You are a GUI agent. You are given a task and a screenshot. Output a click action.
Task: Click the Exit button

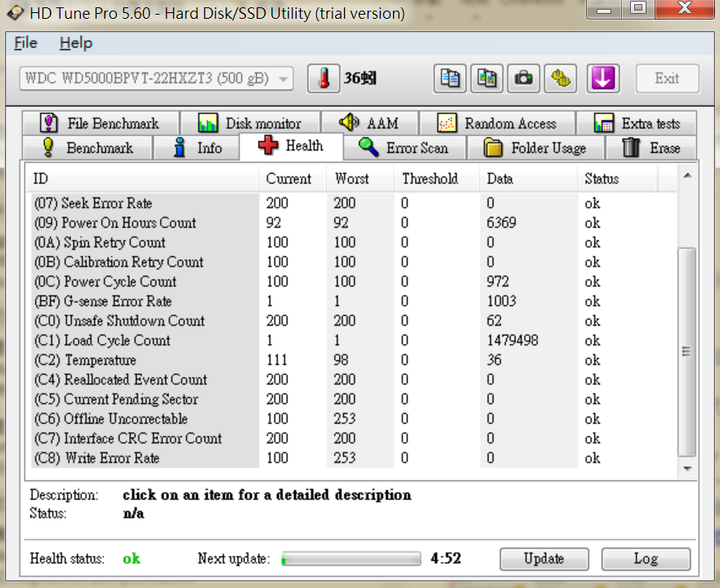667,78
